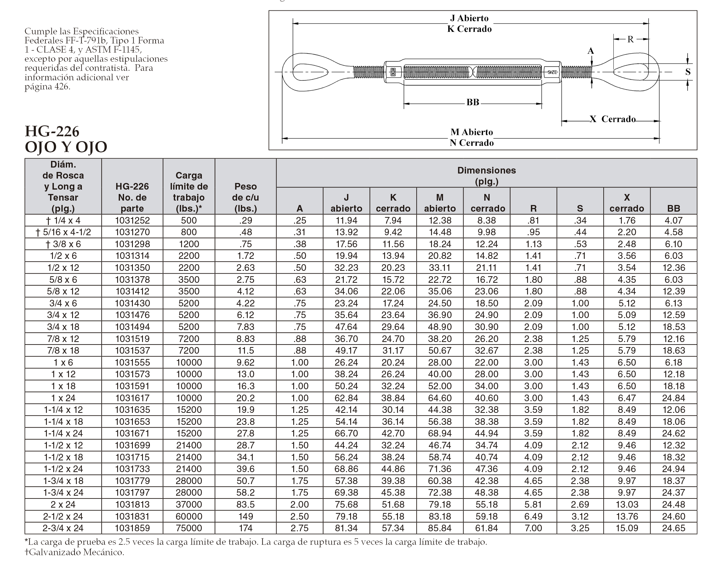Image resolution: width=728 pixels, height=587 pixels.
Task: Select part number 1031519
Action: pyautogui.click(x=132, y=339)
